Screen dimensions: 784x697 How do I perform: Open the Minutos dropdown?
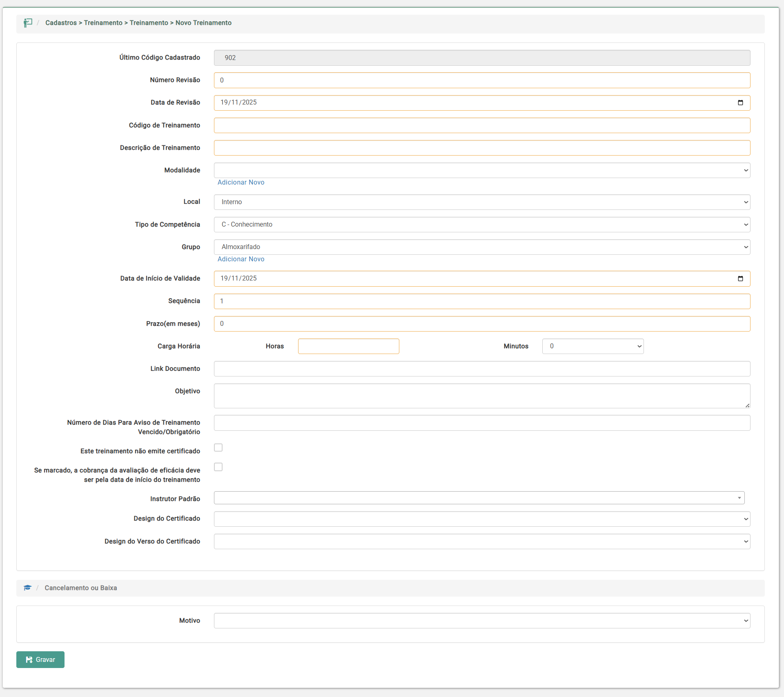592,346
